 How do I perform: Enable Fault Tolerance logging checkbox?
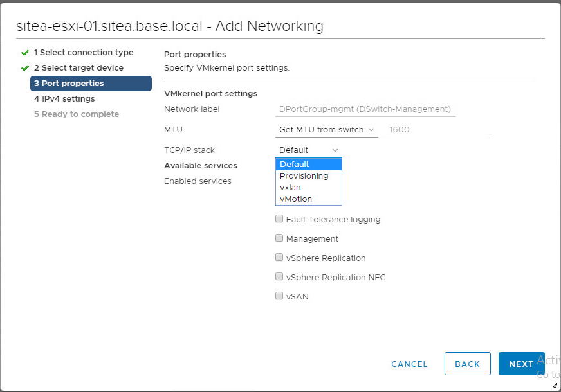[279, 219]
